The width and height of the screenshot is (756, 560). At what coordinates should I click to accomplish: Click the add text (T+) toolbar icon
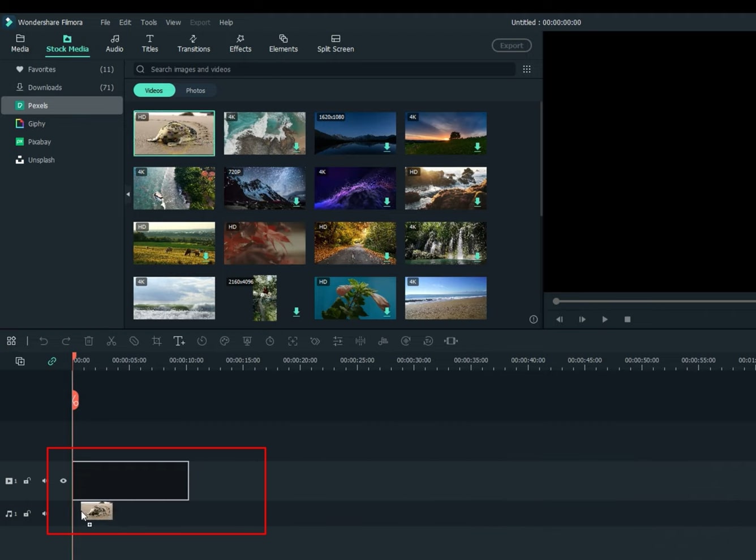coord(179,341)
